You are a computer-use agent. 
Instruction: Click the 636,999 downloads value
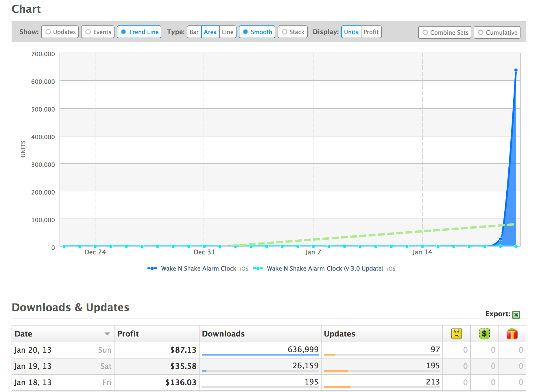(303, 350)
